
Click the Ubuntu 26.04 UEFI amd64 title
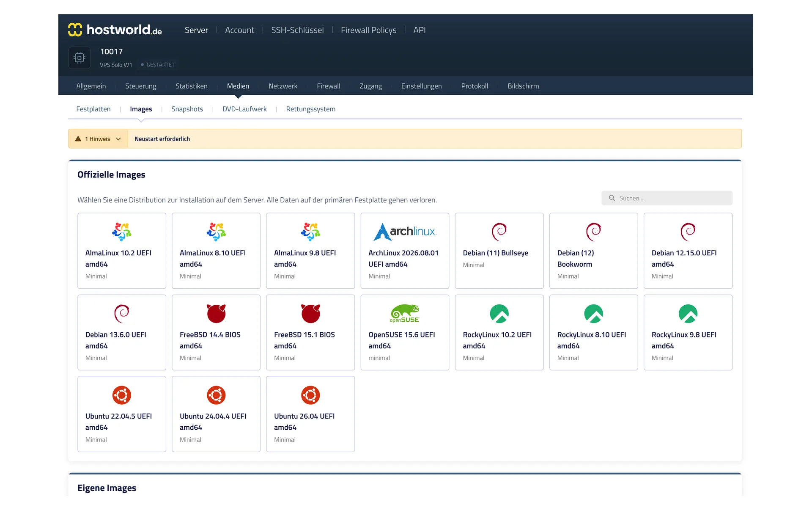pos(304,422)
